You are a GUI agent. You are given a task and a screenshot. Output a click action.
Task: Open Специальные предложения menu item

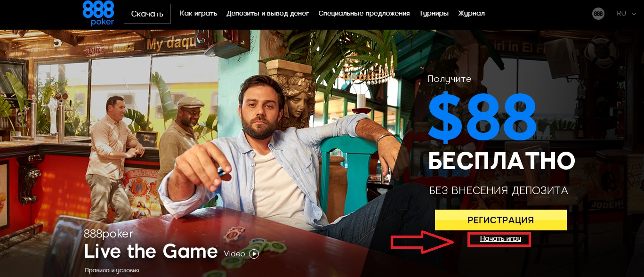coord(364,13)
